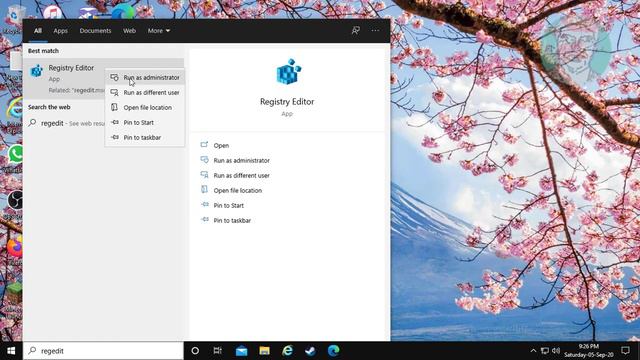640x360 pixels.
Task: Open volume control tray icon
Action: pos(556,351)
